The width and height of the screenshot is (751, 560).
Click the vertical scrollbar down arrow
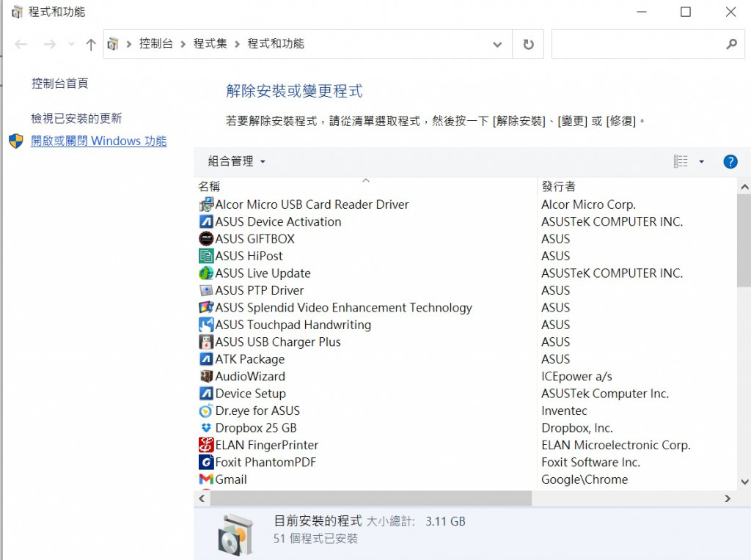[744, 482]
